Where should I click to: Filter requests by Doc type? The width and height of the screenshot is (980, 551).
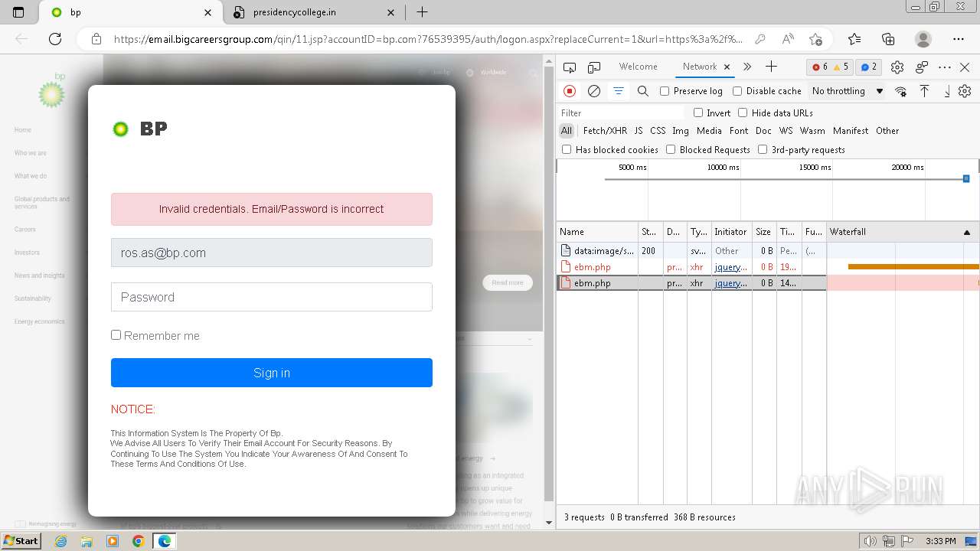coord(763,131)
